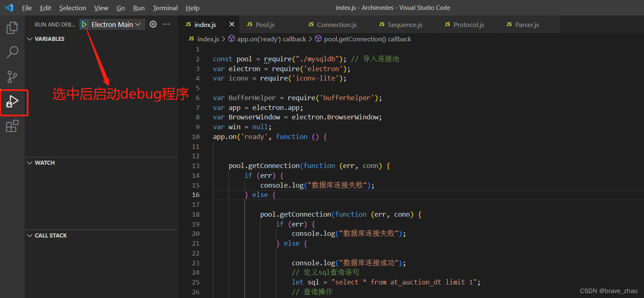This screenshot has height=298, width=644.
Task: Open the Help menu
Action: pos(192,8)
